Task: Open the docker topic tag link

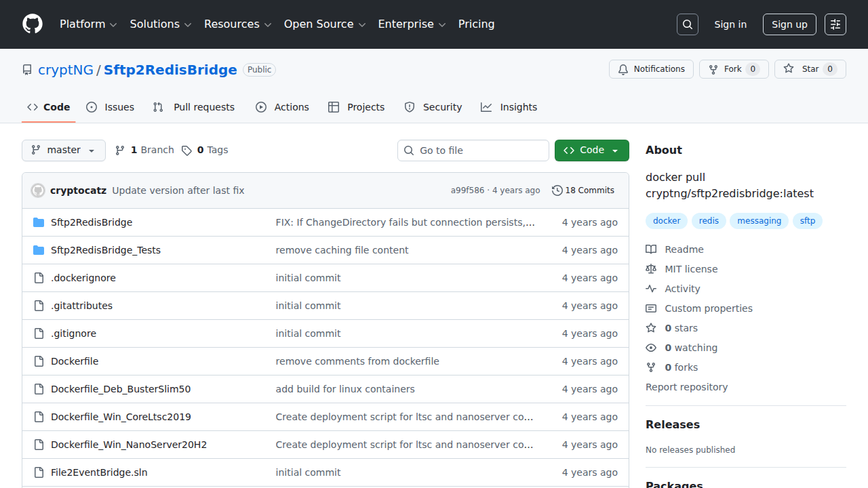Action: (666, 220)
